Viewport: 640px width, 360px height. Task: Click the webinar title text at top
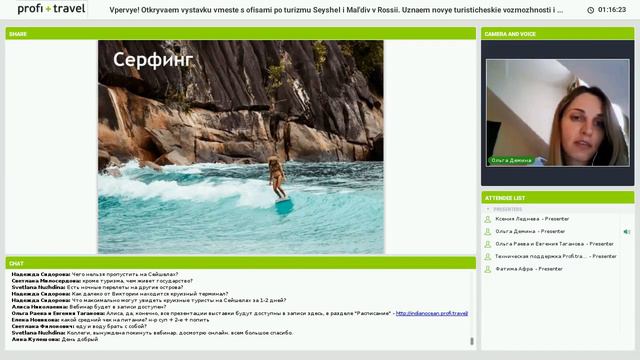336,10
